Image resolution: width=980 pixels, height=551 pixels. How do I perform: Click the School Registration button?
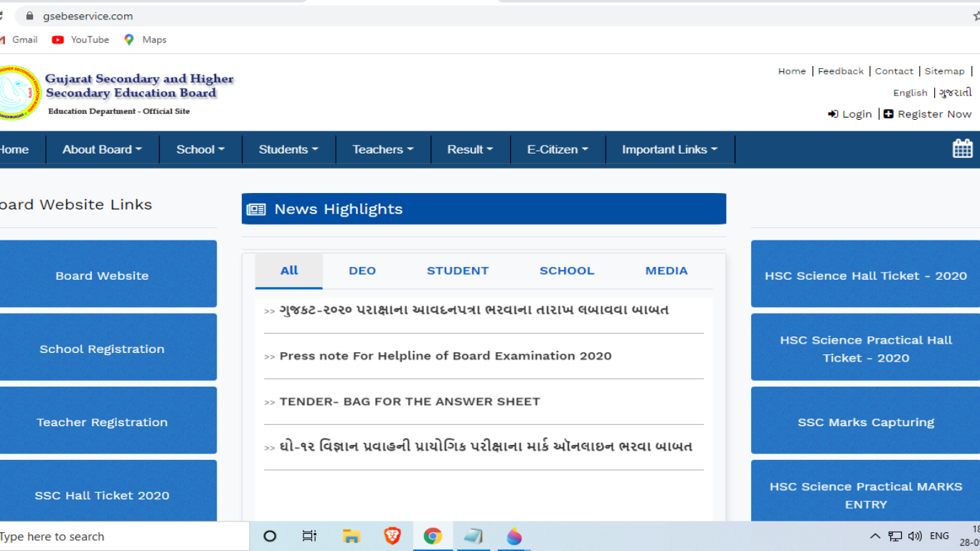point(102,349)
